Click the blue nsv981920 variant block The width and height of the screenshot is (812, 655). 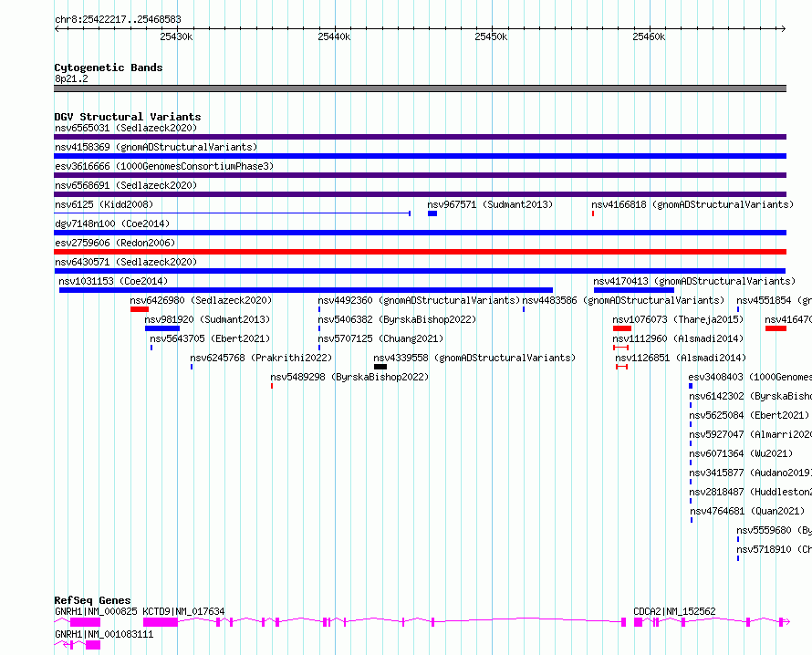click(x=162, y=328)
